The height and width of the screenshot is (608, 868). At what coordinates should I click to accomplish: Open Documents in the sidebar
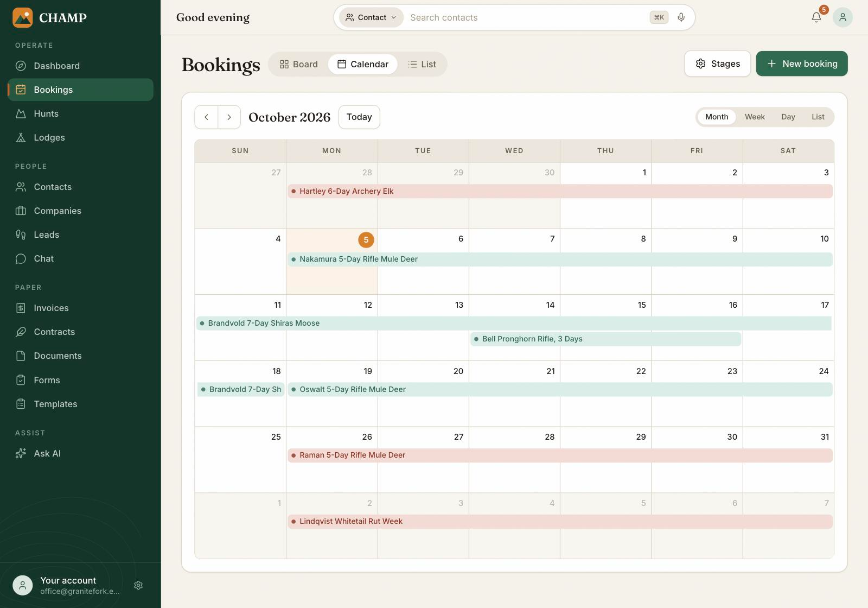[80, 356]
